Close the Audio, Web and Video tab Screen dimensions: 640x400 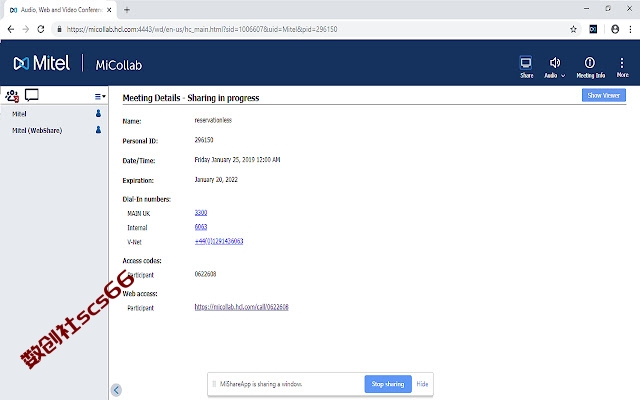[109, 10]
